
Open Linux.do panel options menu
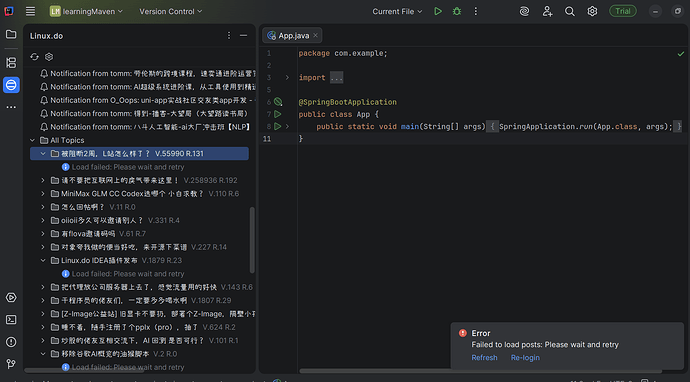(x=229, y=36)
